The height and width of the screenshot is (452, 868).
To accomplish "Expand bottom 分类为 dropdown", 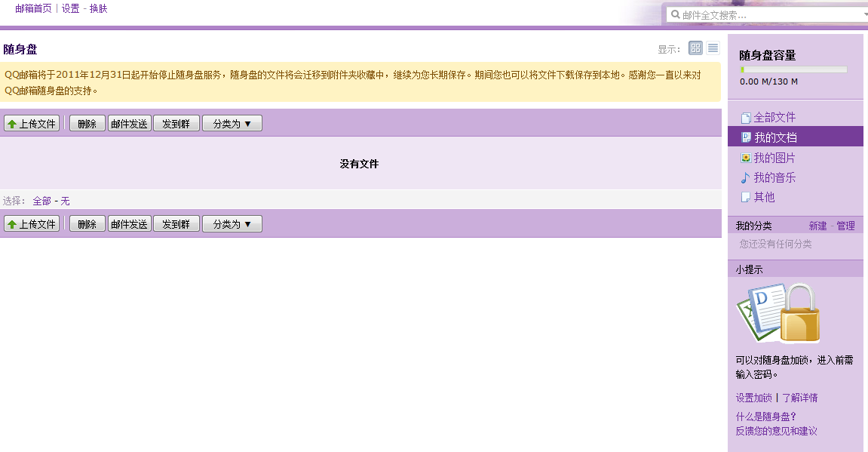I will pyautogui.click(x=232, y=224).
